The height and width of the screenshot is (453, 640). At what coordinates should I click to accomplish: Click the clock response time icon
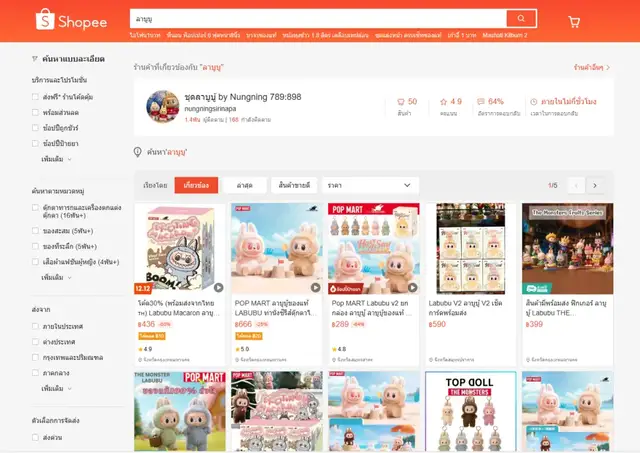(x=533, y=102)
